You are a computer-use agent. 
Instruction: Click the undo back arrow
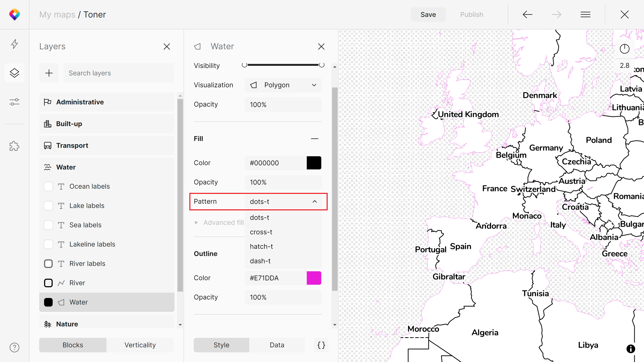pyautogui.click(x=527, y=14)
